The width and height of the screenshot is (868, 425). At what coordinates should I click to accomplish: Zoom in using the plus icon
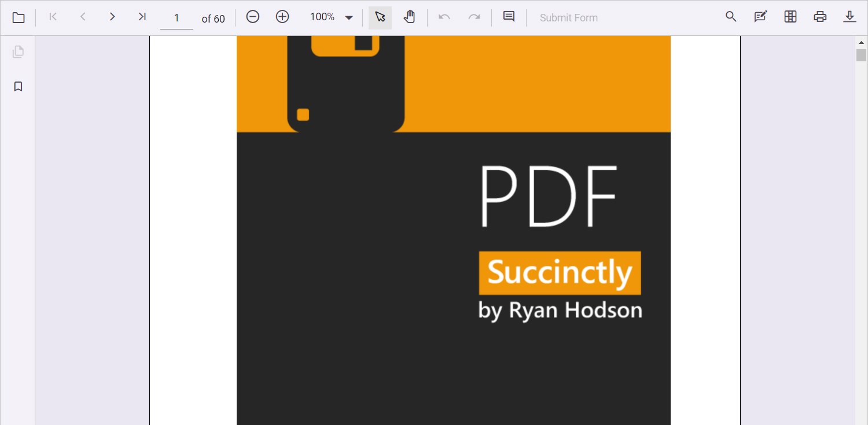282,17
